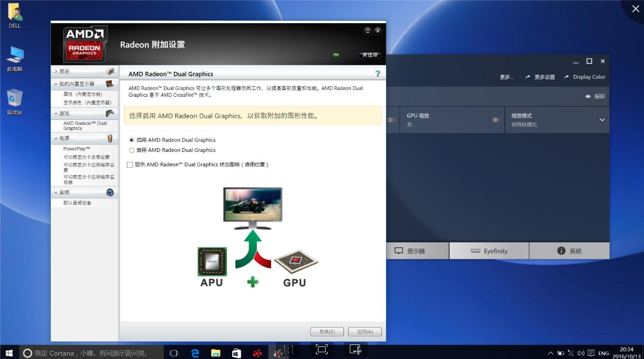Check 显示 AMD Radeon Dual Graphics 状态图标

point(130,165)
